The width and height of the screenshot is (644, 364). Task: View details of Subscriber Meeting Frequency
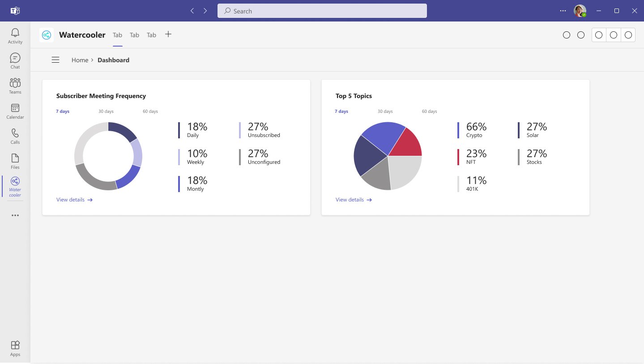[x=74, y=200]
